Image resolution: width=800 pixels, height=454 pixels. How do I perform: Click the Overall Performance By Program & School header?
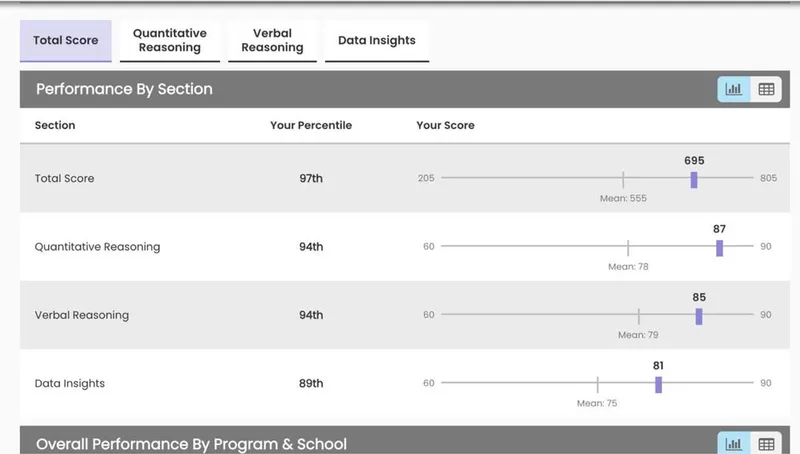pyautogui.click(x=191, y=444)
